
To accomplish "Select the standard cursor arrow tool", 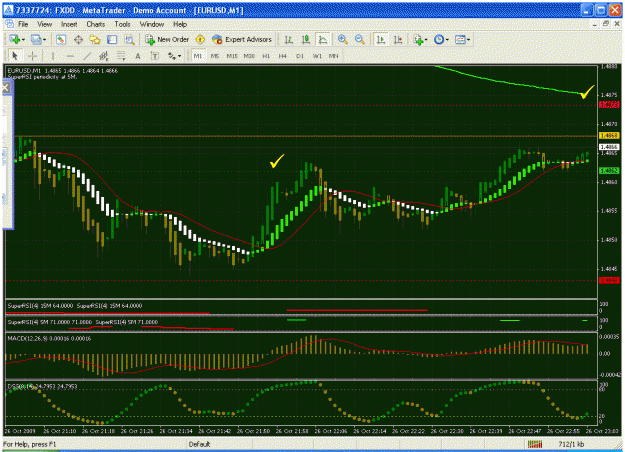I will [15, 56].
